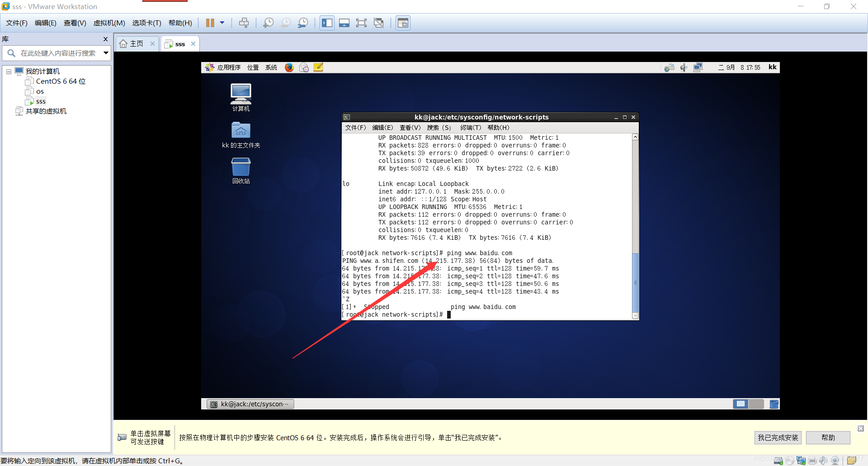Open terminal 文件(F) menu
Image resolution: width=868 pixels, height=466 pixels.
tap(355, 128)
